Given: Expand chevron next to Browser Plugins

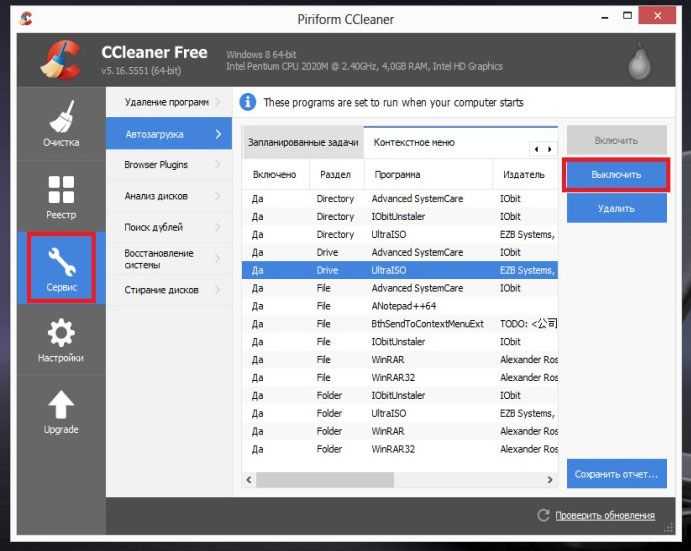Looking at the screenshot, I should [218, 164].
